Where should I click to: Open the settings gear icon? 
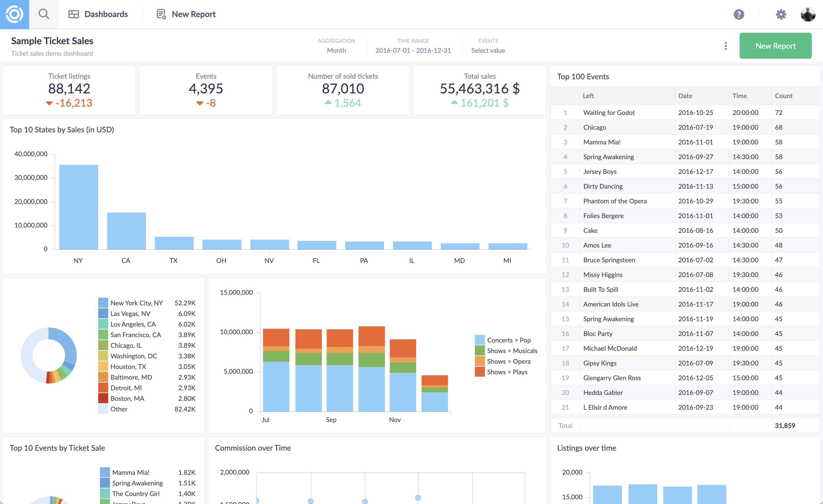tap(781, 14)
